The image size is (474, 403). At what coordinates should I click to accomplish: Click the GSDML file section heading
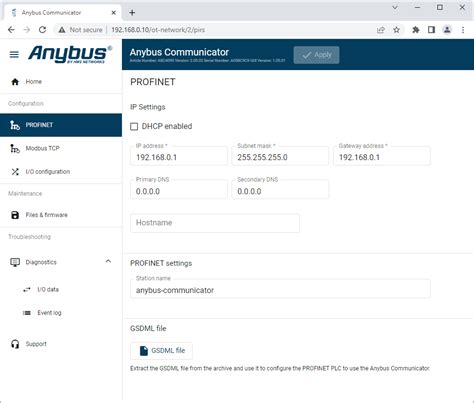[x=148, y=328]
